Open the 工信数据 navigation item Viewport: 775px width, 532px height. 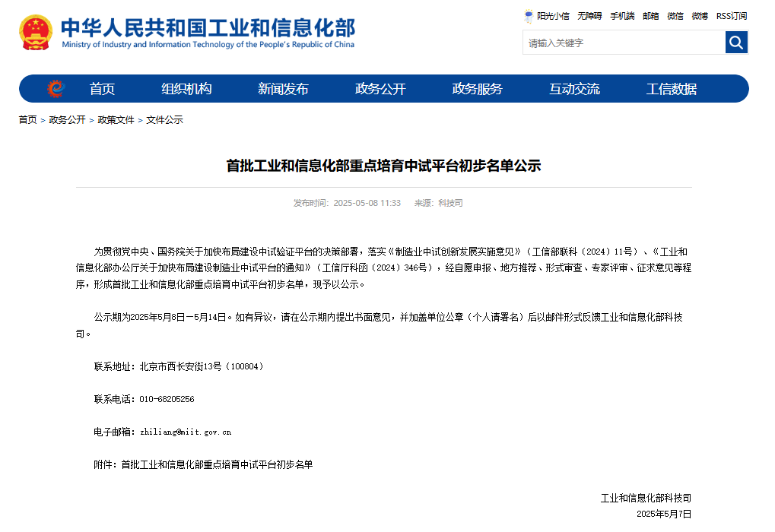[x=672, y=88]
